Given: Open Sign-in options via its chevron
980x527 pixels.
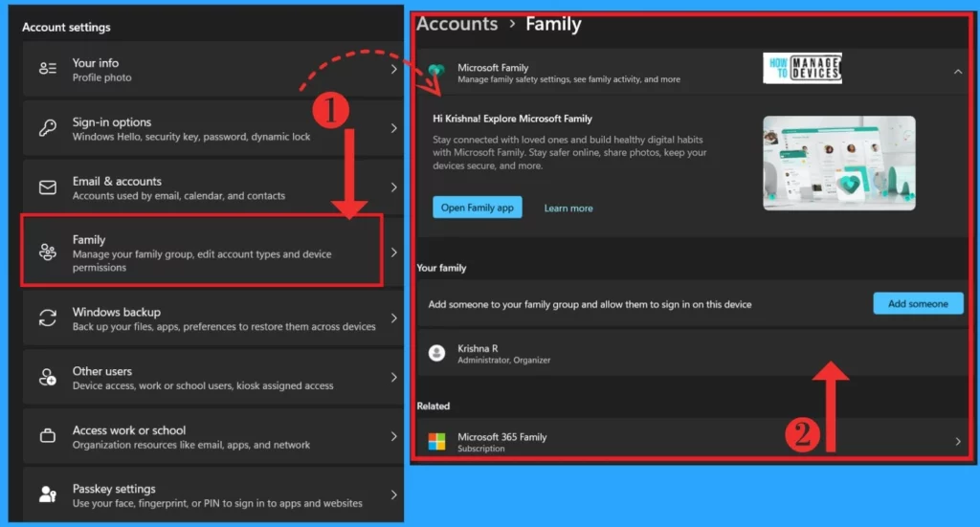Looking at the screenshot, I should tap(393, 128).
